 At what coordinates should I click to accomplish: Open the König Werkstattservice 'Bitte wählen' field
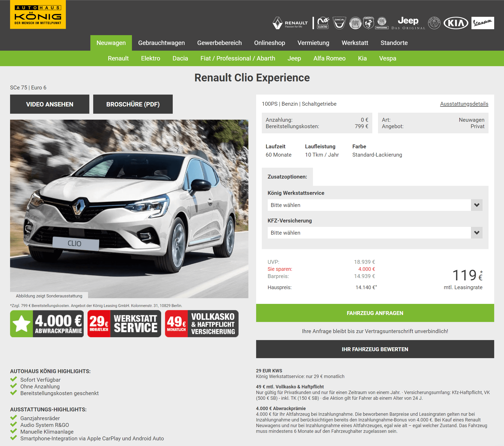point(375,205)
